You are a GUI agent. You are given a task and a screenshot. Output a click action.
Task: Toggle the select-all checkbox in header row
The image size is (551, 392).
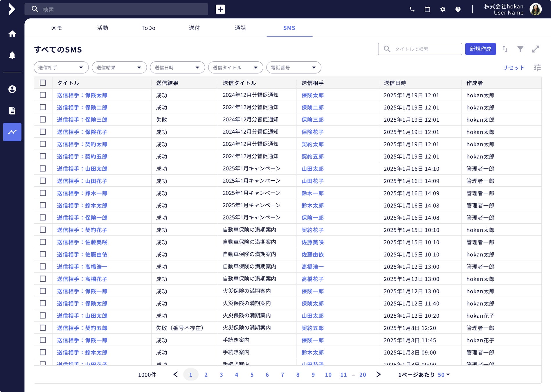click(x=43, y=83)
